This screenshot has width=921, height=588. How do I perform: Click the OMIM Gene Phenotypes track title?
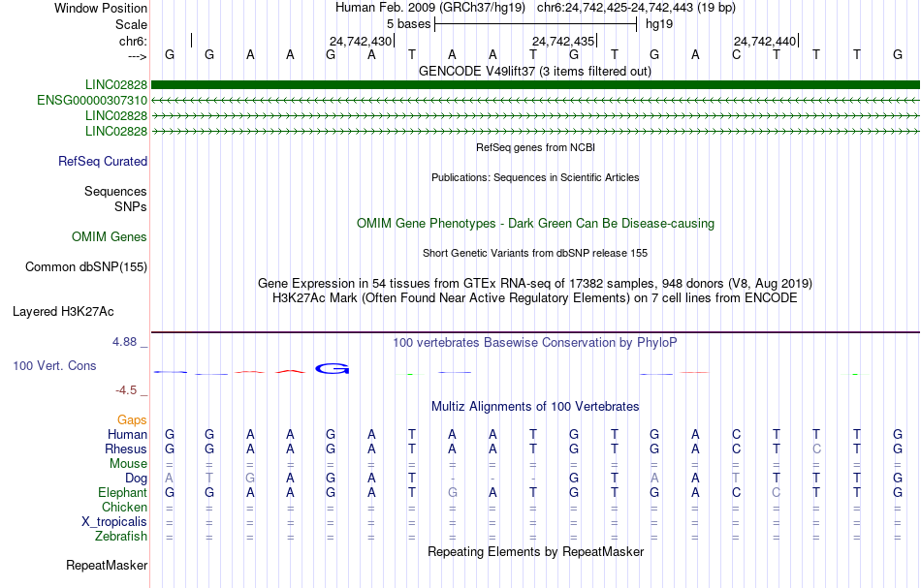click(x=535, y=223)
